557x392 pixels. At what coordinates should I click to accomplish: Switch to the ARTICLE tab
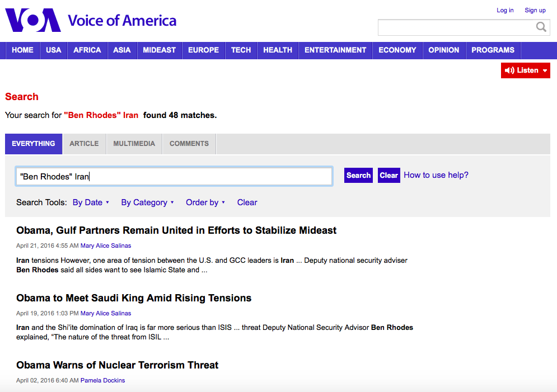click(84, 144)
